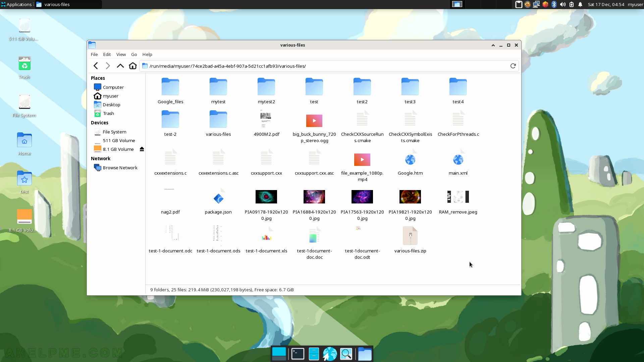Screen dimensions: 644x362
Task: Open the Help menu
Action: click(147, 54)
